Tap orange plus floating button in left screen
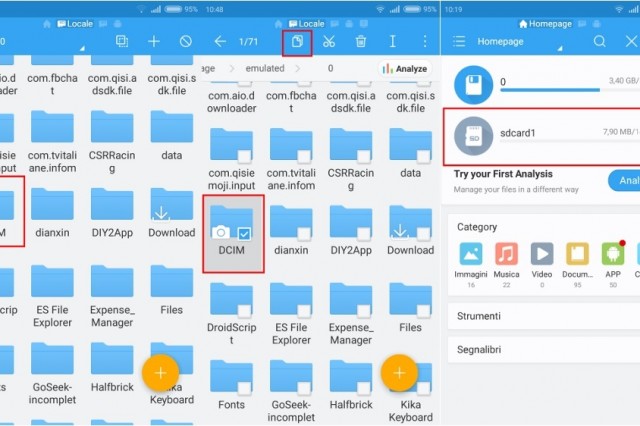This screenshot has width=640, height=426. point(160,373)
